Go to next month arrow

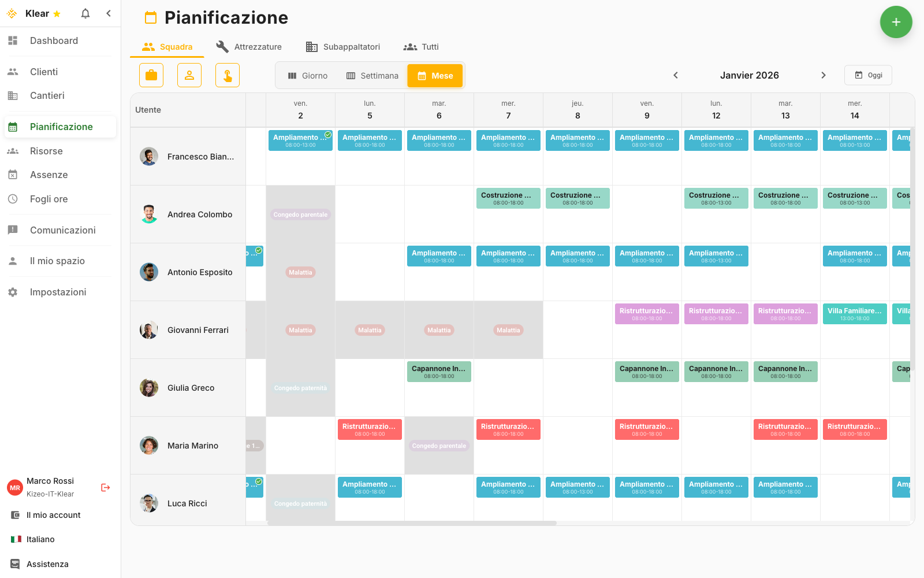824,75
